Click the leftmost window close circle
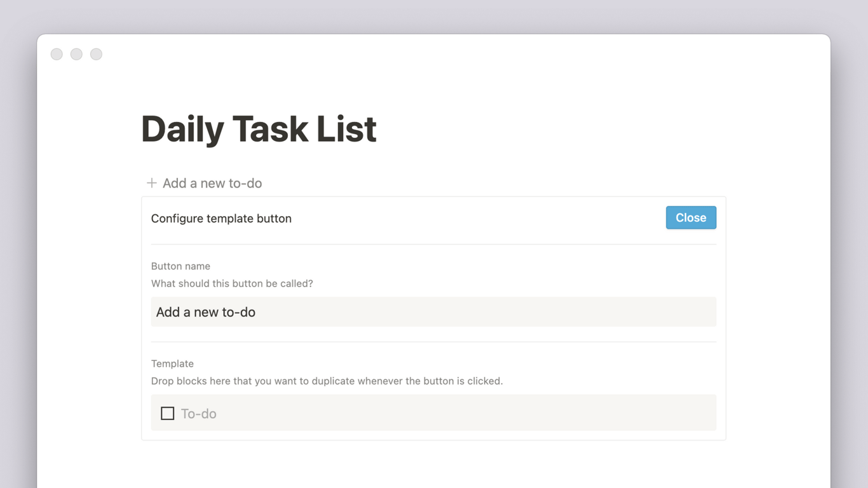This screenshot has width=868, height=488. tap(57, 54)
